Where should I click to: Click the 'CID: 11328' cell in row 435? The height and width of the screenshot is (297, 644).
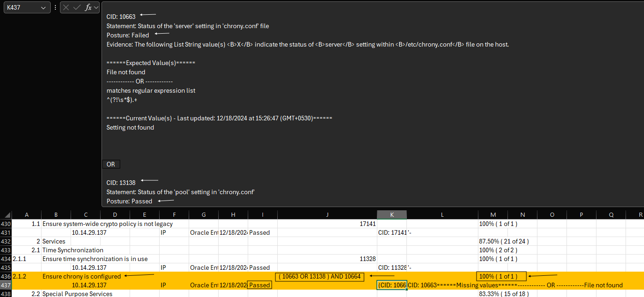click(392, 268)
